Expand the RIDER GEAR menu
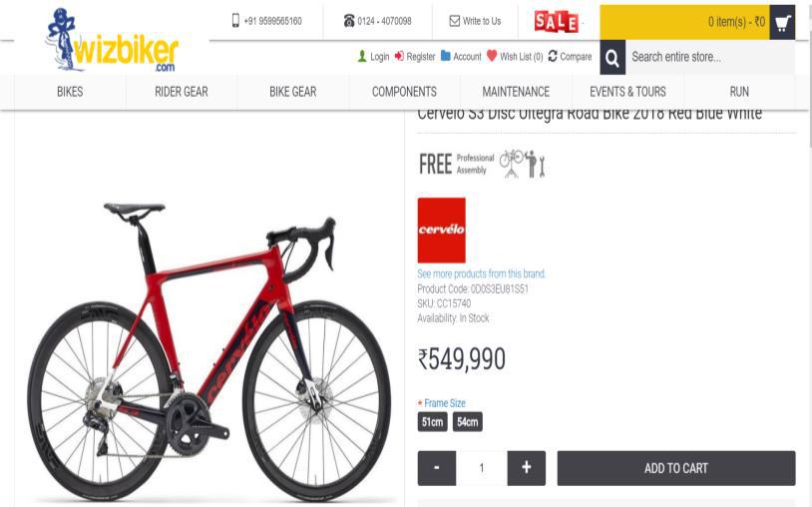The image size is (812, 507). [x=182, y=92]
